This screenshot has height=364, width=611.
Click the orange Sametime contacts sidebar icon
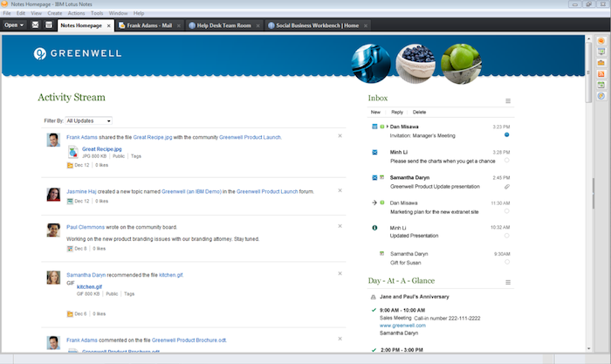pyautogui.click(x=601, y=41)
